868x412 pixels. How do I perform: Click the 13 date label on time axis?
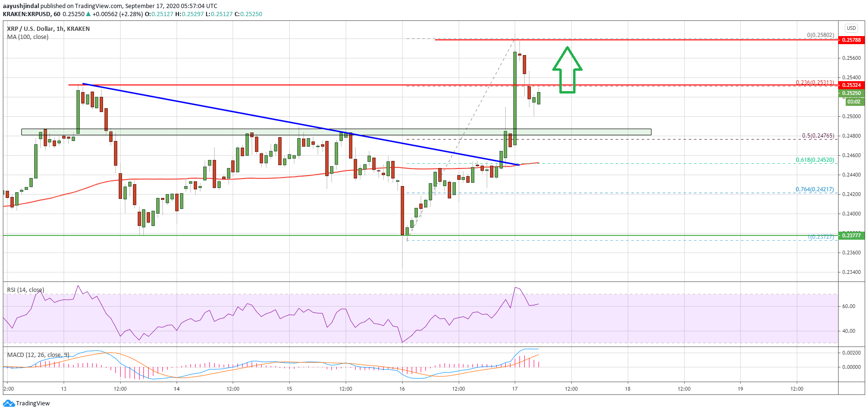click(x=64, y=389)
